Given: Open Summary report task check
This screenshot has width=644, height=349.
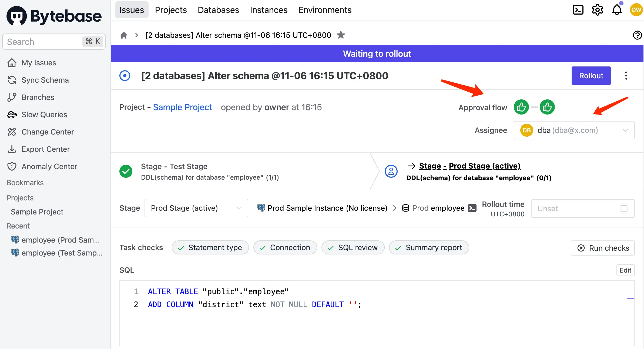Looking at the screenshot, I should (x=429, y=247).
